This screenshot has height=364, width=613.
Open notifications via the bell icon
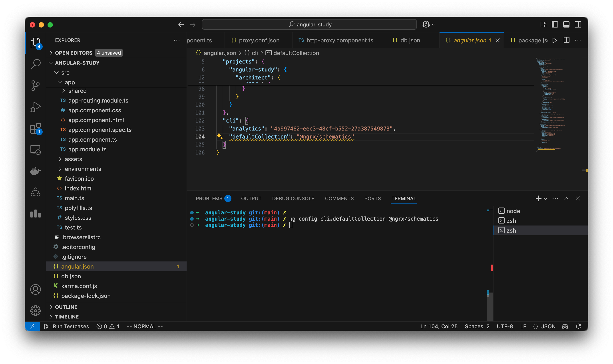tap(579, 326)
